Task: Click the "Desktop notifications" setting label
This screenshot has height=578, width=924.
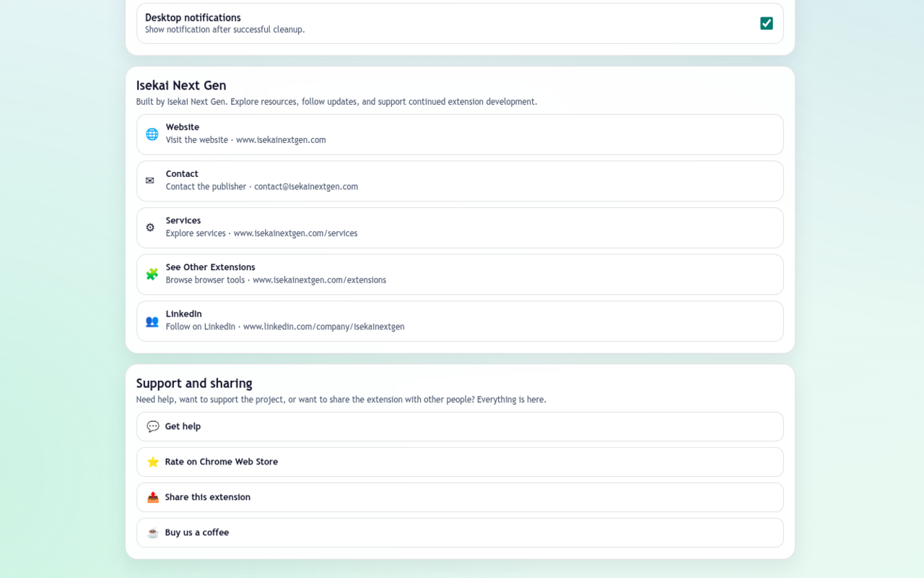Action: [x=193, y=17]
